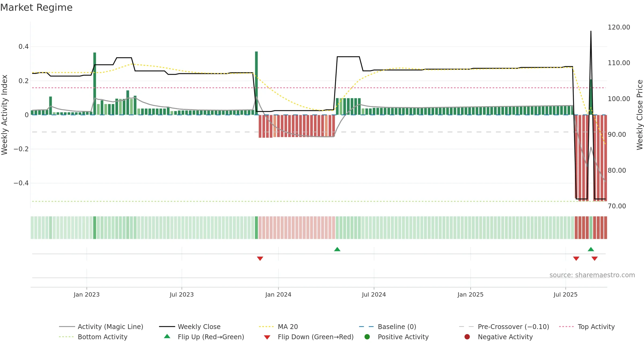Click the red Flip Down triangle icon in the legend
This screenshot has width=644, height=362.
(x=267, y=337)
